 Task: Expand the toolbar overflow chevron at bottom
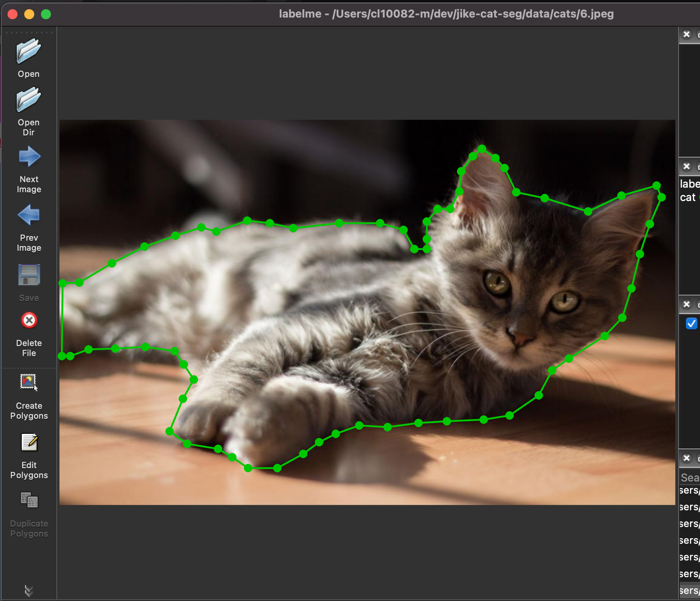tap(28, 591)
